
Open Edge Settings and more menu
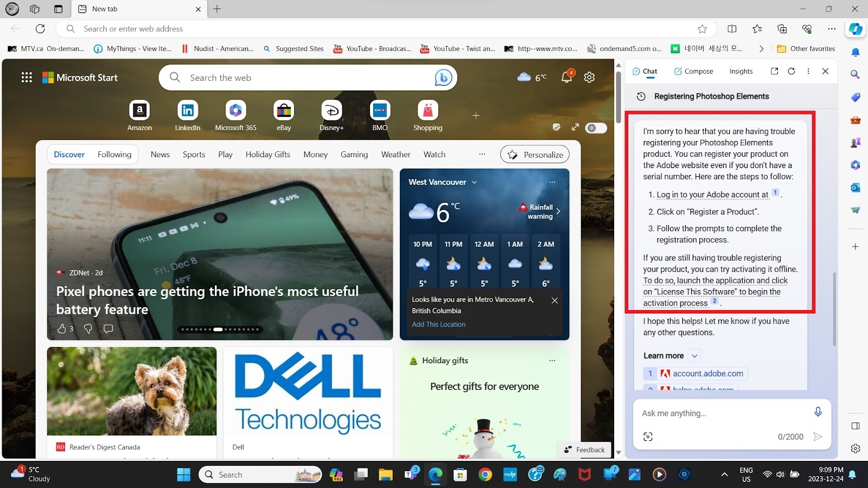pos(832,29)
